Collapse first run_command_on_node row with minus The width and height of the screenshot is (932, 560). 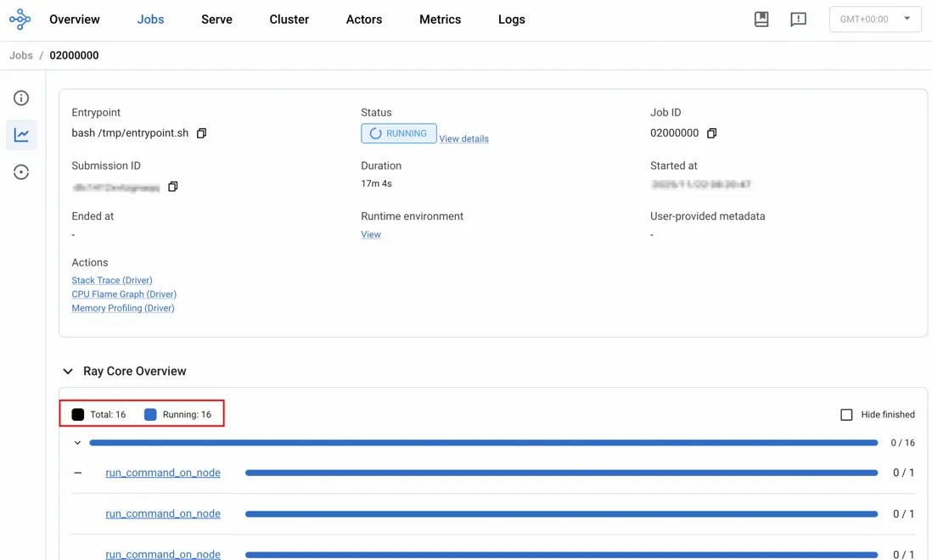click(78, 473)
